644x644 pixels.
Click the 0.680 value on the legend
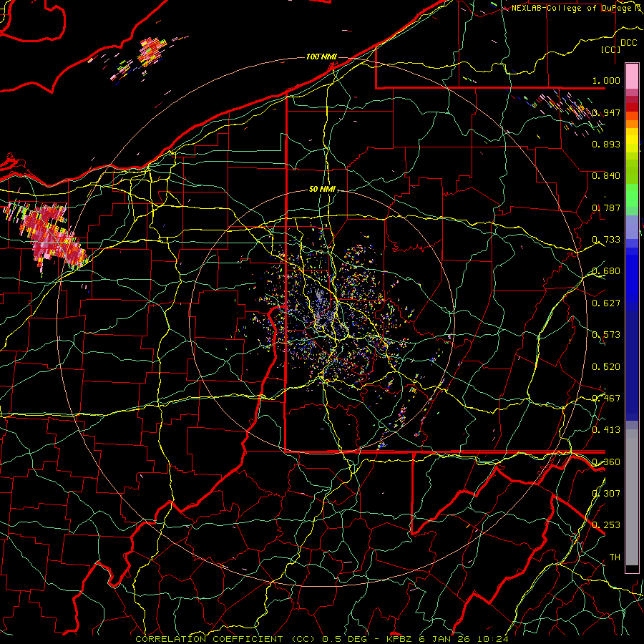point(606,271)
